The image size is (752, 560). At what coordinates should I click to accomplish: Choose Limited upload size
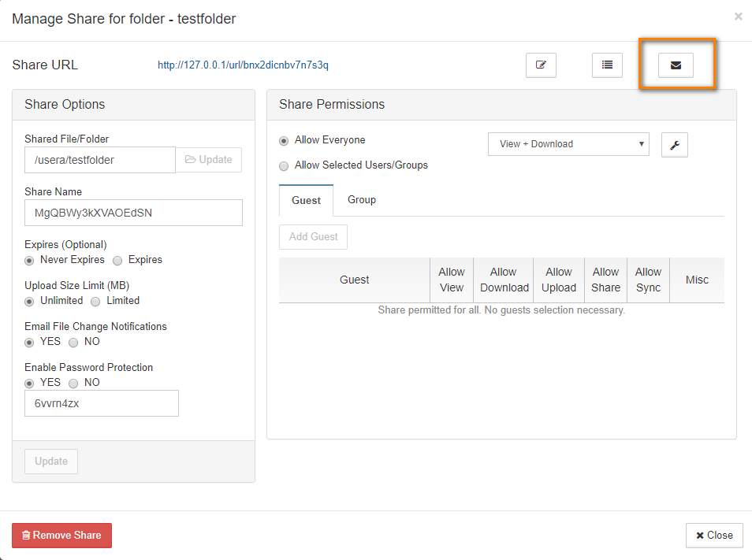pos(95,302)
